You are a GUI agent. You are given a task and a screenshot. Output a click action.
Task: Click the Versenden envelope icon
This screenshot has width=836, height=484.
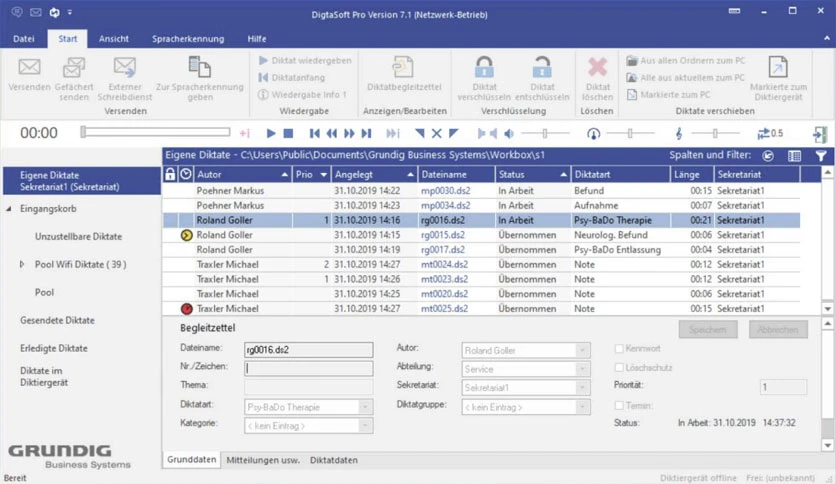29,67
